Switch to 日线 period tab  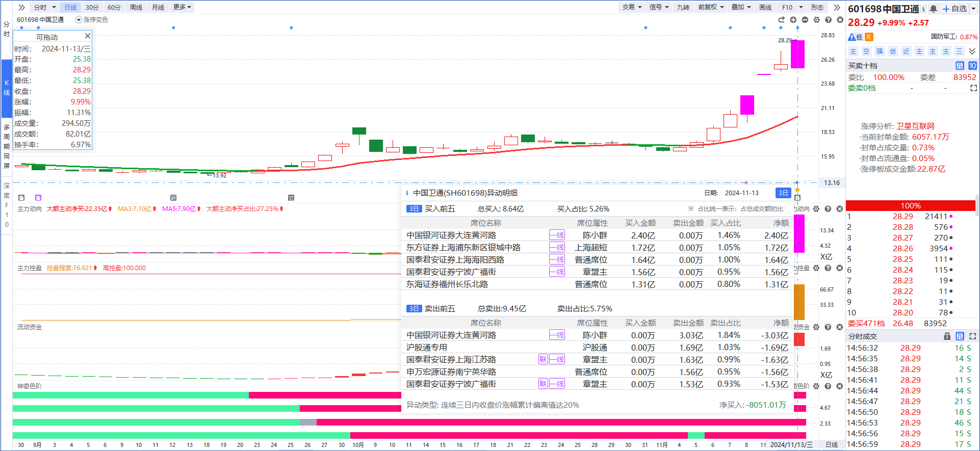[70, 7]
